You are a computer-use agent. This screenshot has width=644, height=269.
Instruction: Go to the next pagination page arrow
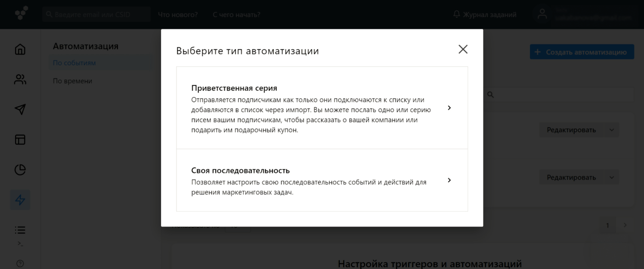pos(625,226)
